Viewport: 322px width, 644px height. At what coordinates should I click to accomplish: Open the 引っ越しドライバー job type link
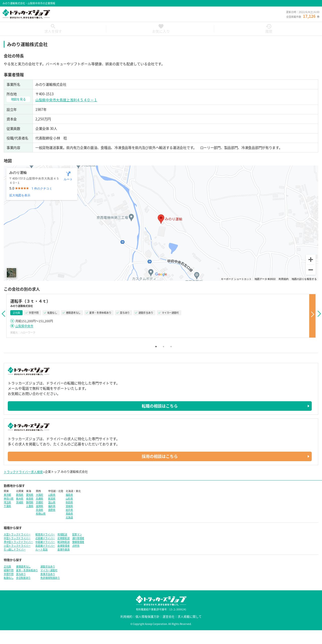15,549
